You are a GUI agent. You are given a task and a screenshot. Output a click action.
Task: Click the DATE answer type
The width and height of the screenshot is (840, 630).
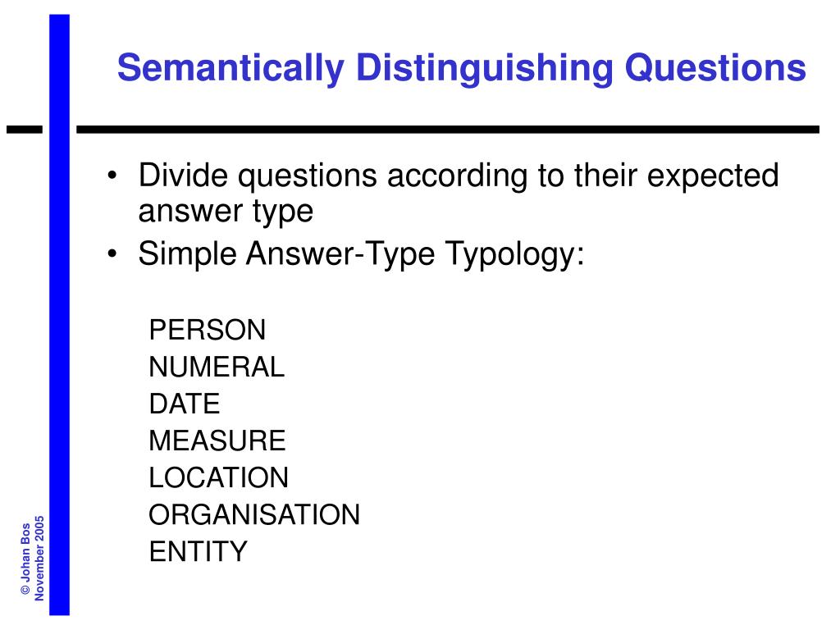pyautogui.click(x=185, y=404)
